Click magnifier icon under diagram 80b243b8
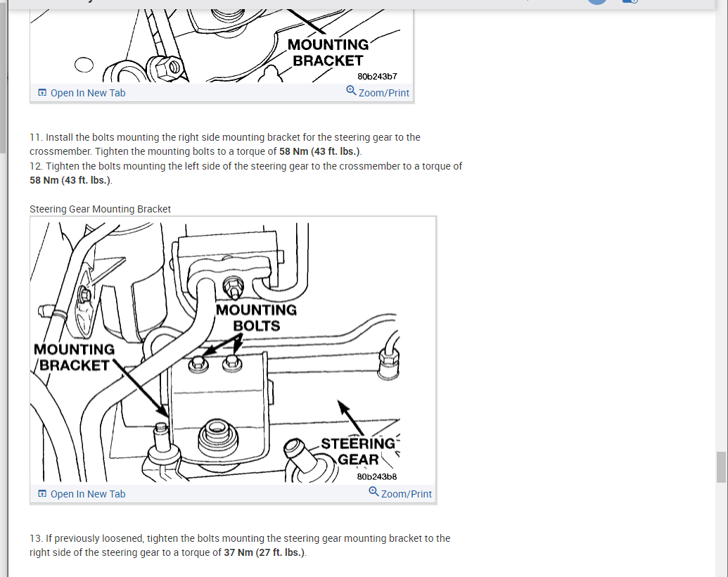Viewport: 728px width, 577px height. 373,492
